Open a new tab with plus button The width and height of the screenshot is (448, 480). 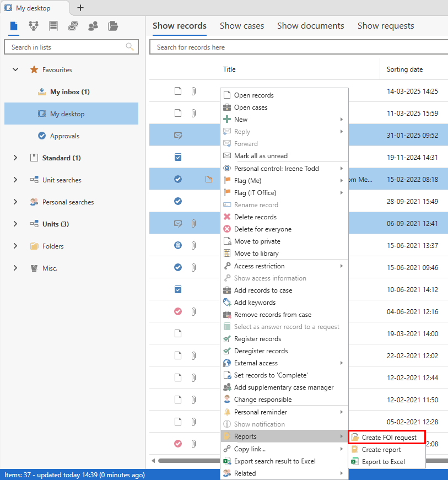80,8
